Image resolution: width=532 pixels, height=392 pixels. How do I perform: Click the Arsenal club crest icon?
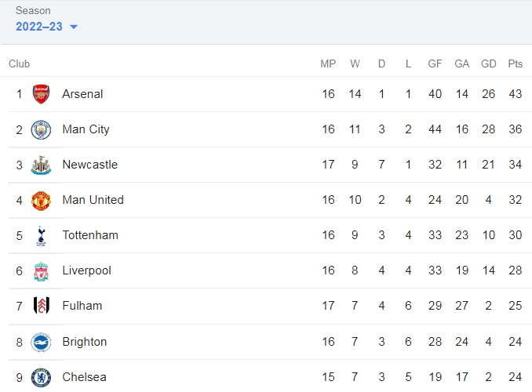(41, 94)
